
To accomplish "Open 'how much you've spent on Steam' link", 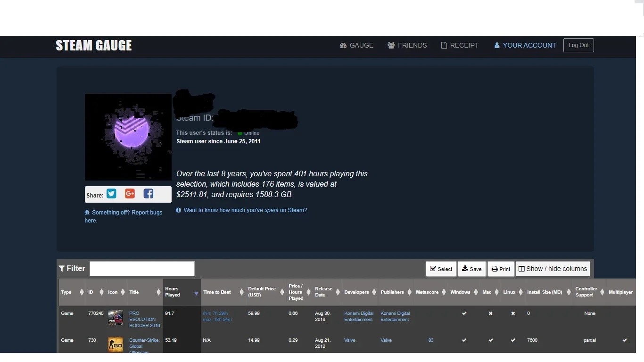I will pyautogui.click(x=245, y=210).
